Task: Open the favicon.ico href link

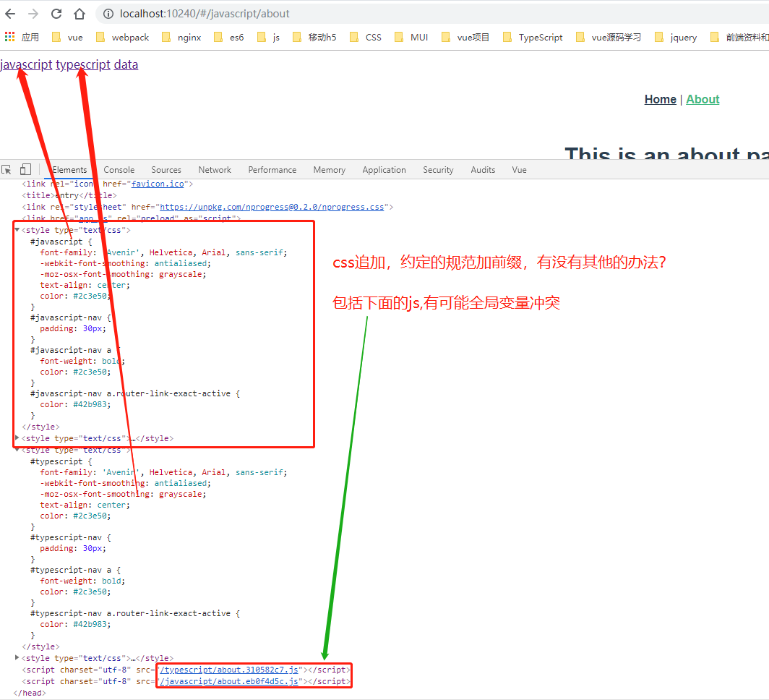Action: pos(158,184)
